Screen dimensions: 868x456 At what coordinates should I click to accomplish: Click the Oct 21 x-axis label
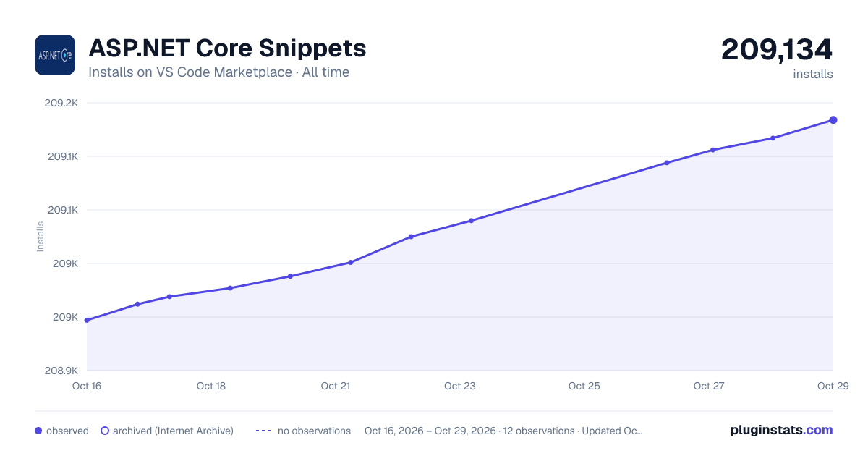[x=336, y=386]
